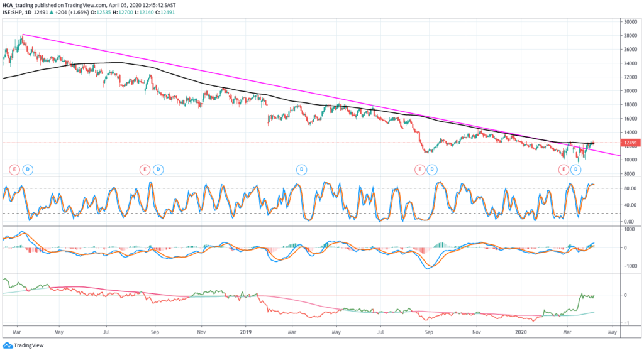Click the open value O:12535

(100, 13)
